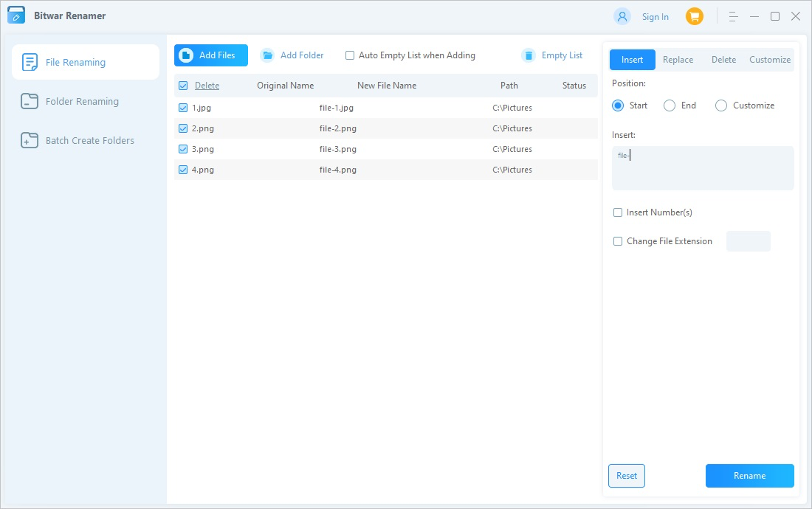Click the Bitwar Renamer app logo
Viewport: 812px width, 509px height.
click(16, 15)
